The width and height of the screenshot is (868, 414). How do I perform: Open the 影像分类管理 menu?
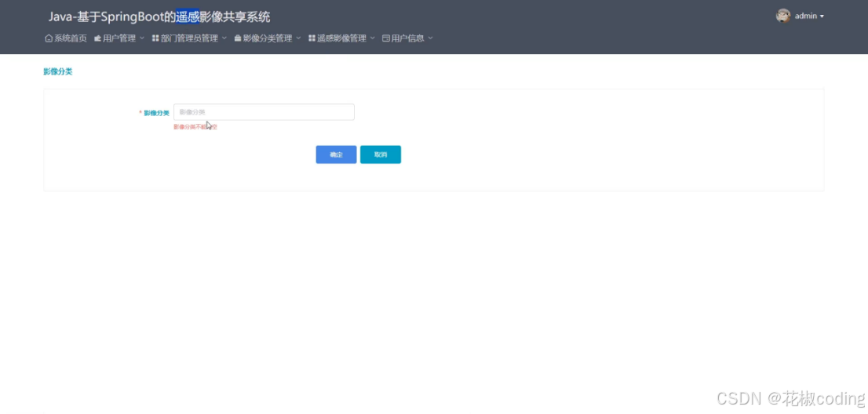tap(268, 38)
